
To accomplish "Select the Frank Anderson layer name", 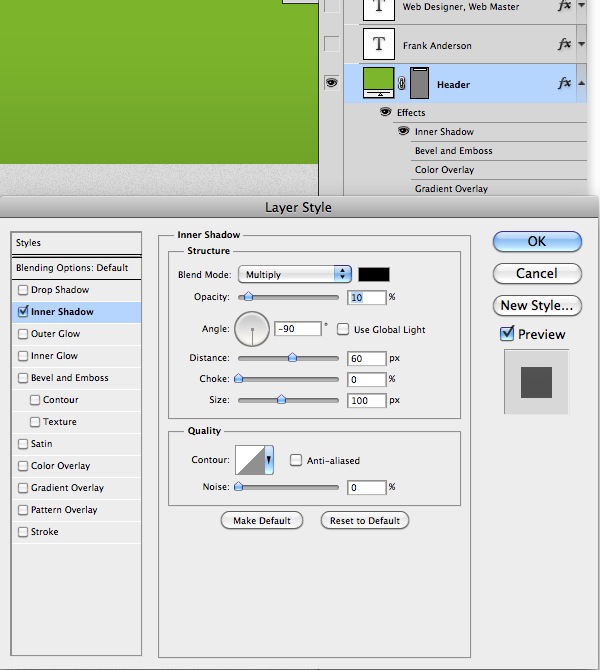I will (437, 46).
